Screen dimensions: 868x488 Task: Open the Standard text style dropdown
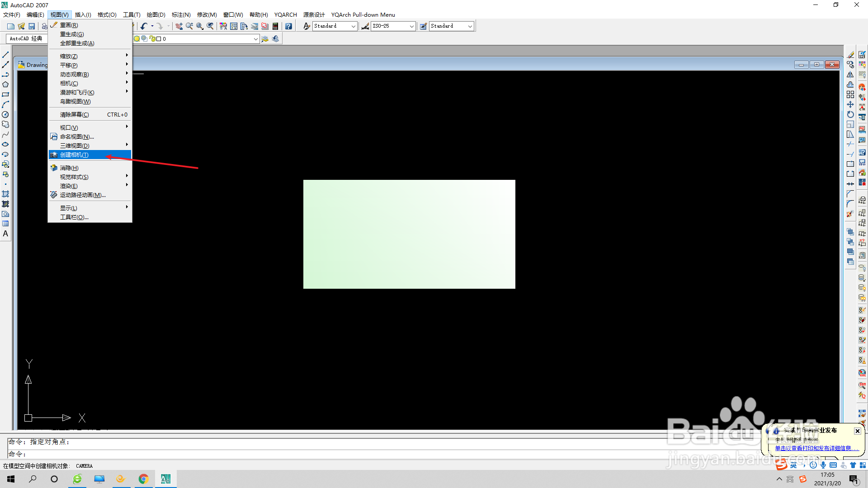(353, 26)
